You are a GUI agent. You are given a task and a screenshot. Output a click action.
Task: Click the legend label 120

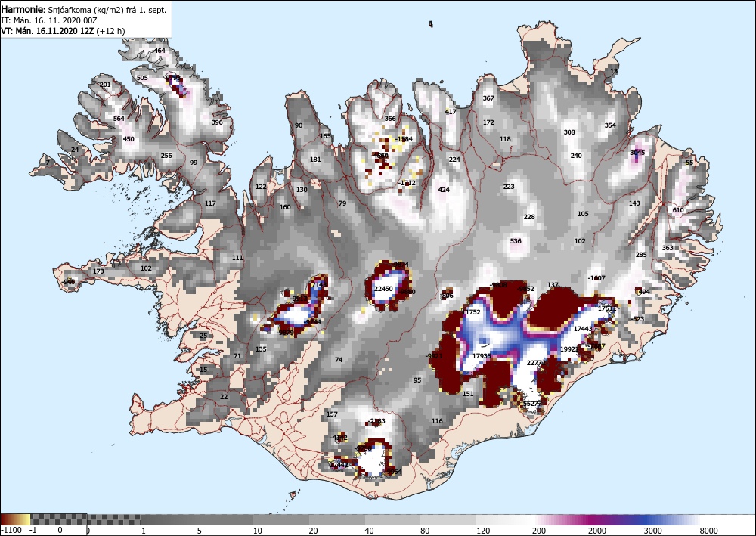pyautogui.click(x=483, y=531)
